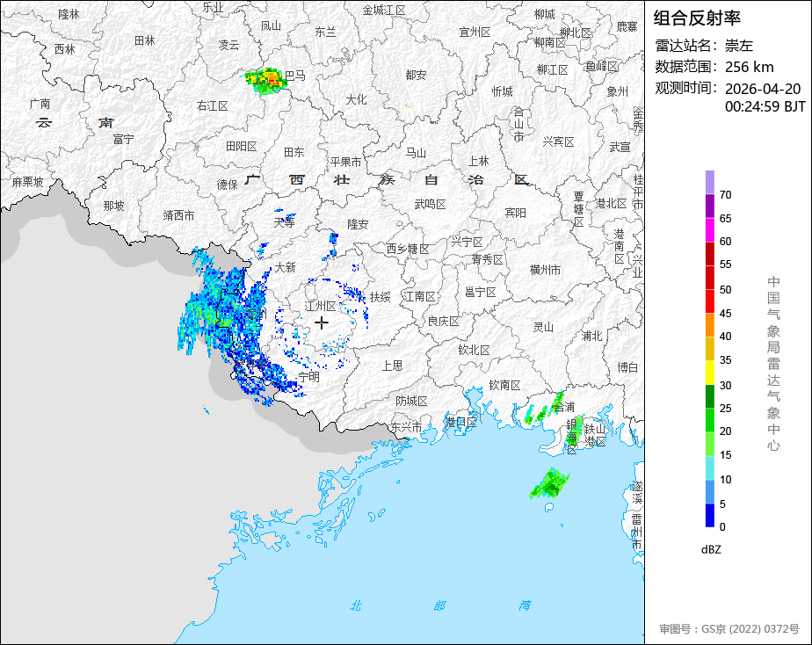The width and height of the screenshot is (812, 645).
Task: Click the 田东 county label
Action: point(294,152)
